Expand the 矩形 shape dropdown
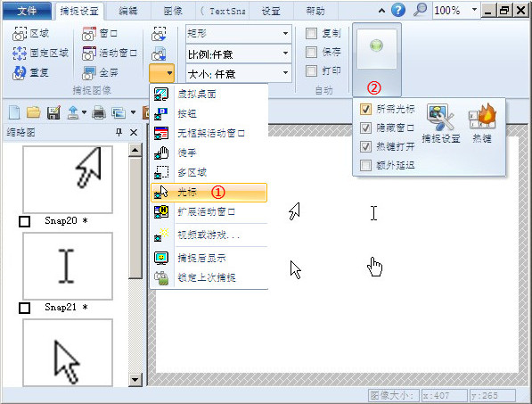 (239, 34)
